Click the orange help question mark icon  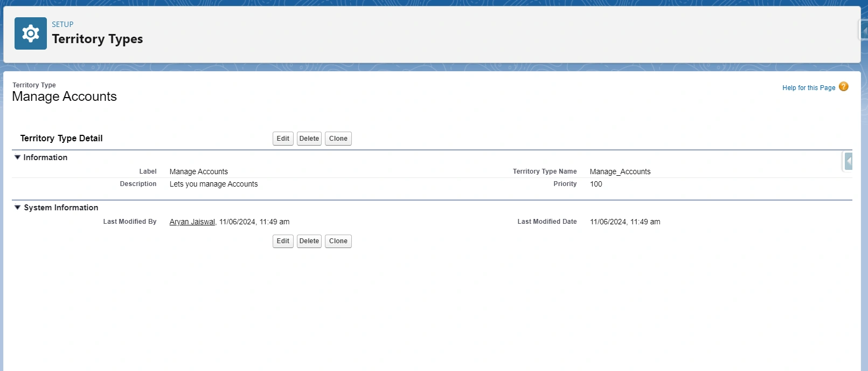point(843,87)
